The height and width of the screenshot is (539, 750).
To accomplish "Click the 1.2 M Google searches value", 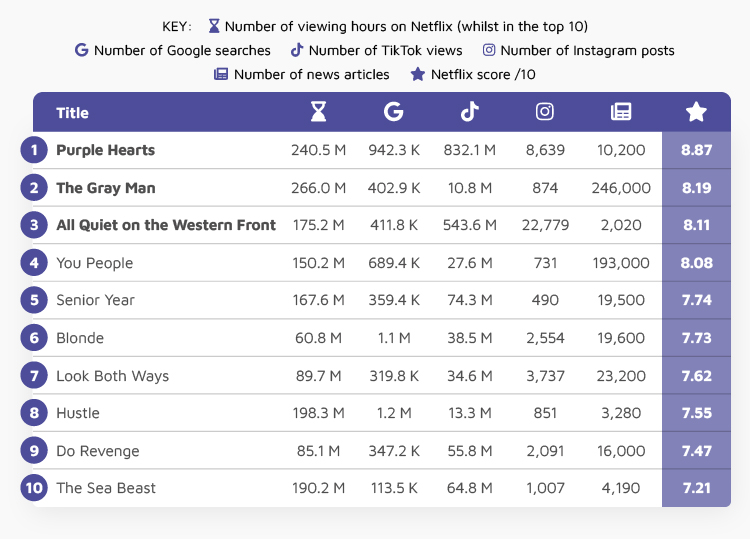I will tap(394, 413).
